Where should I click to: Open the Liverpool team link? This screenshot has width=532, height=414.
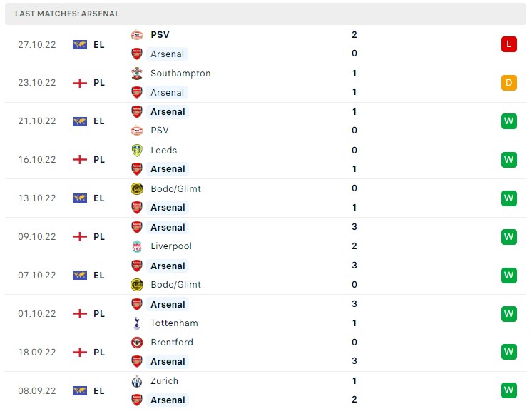coord(171,246)
